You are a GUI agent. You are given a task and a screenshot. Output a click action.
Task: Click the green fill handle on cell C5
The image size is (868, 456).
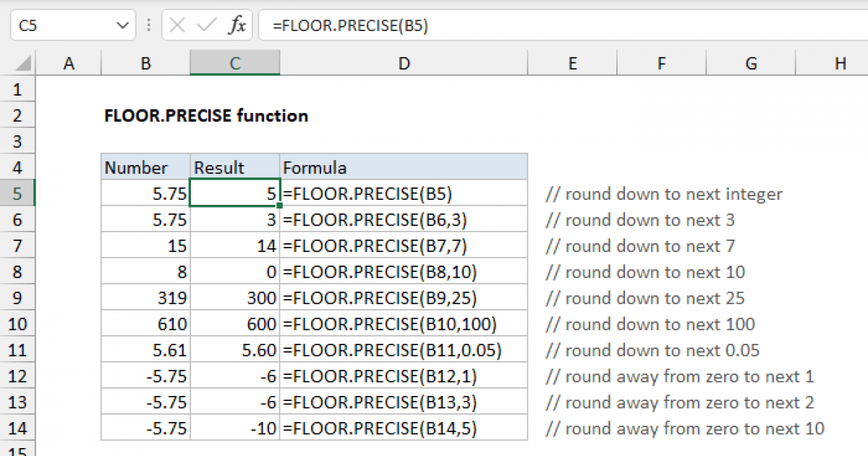(278, 205)
